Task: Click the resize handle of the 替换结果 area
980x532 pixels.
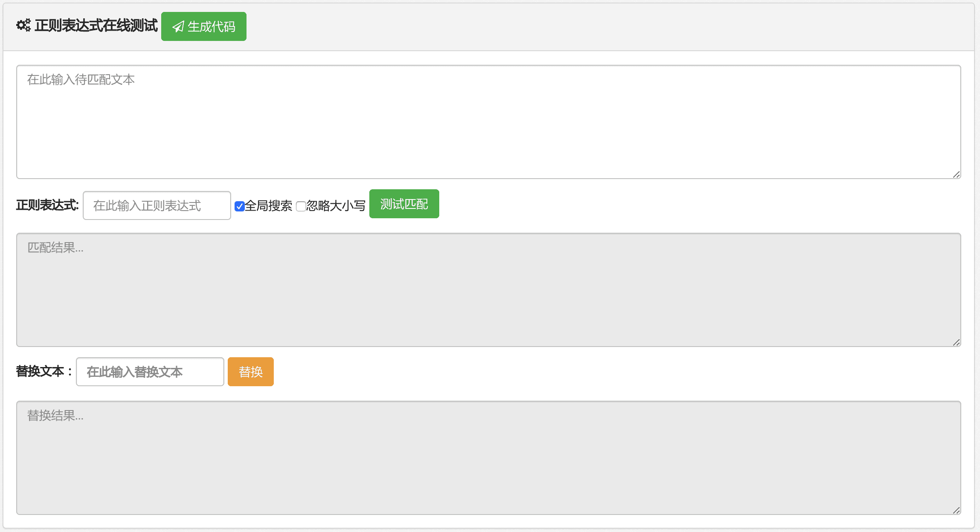Action: (956, 510)
